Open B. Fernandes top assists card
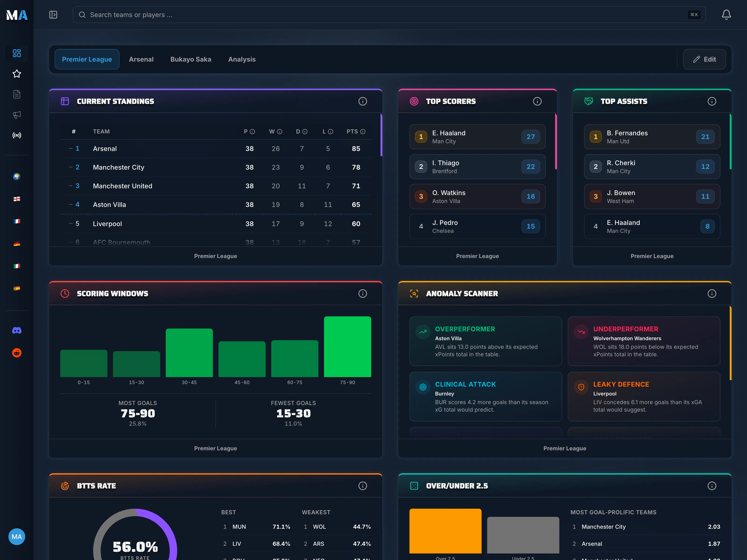The height and width of the screenshot is (560, 747). click(x=652, y=137)
